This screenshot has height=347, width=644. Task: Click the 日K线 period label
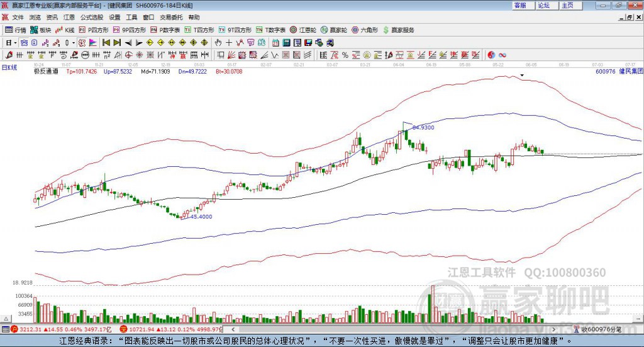(x=9, y=67)
